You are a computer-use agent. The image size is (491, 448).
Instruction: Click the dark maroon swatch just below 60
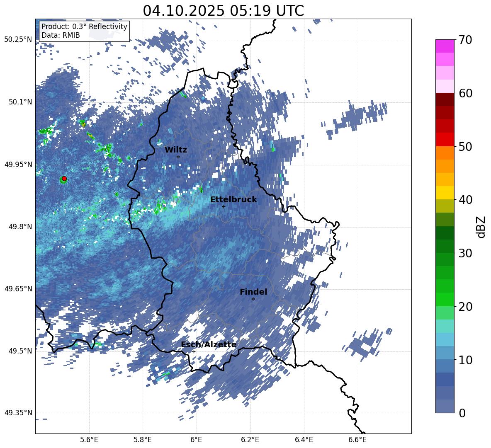[445, 99]
